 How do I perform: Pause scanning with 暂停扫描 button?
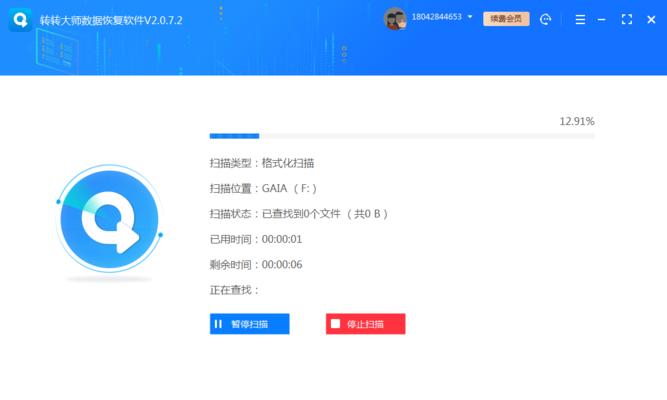pos(250,324)
